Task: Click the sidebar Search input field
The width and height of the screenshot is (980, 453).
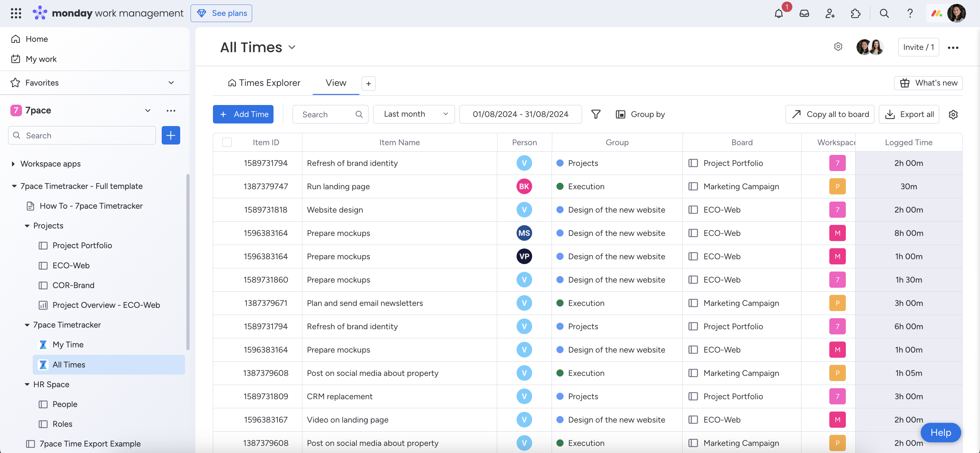Action: [x=82, y=135]
